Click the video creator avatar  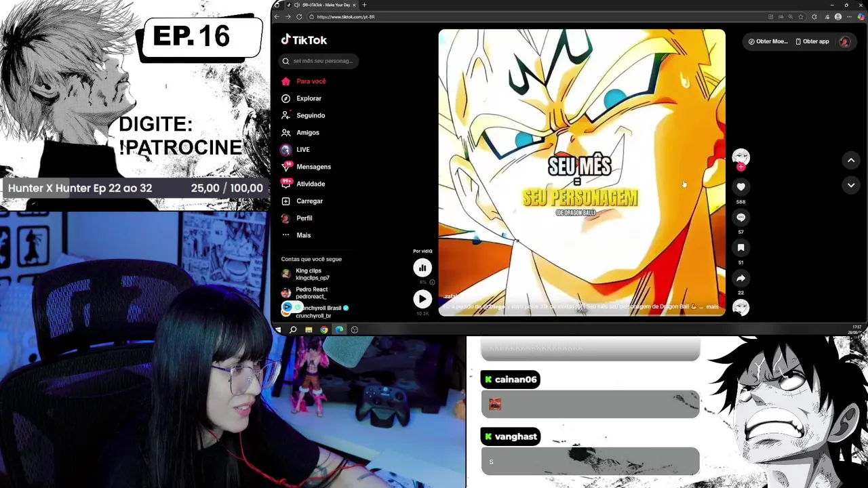pos(741,157)
